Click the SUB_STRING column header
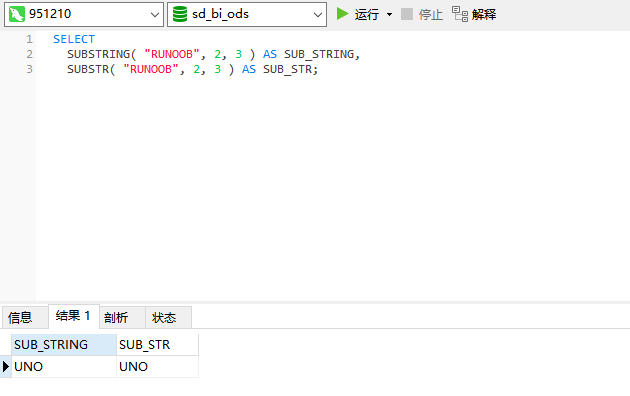 coord(64,345)
